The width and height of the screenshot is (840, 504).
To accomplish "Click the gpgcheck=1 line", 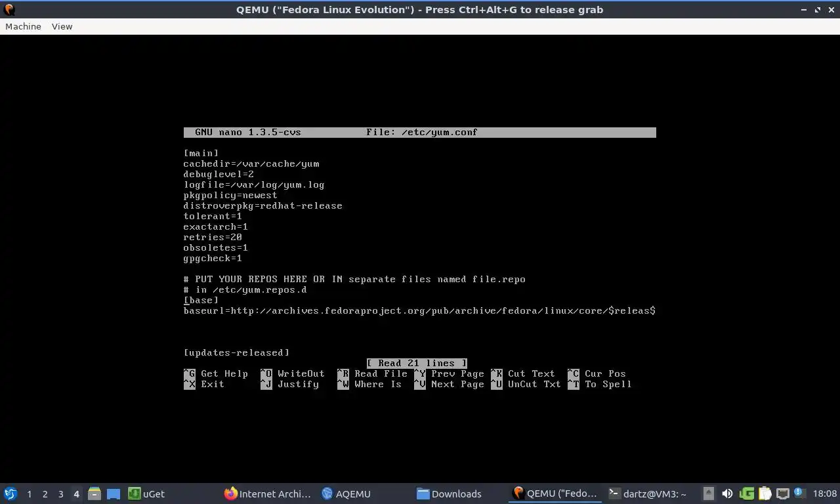I will tap(213, 258).
